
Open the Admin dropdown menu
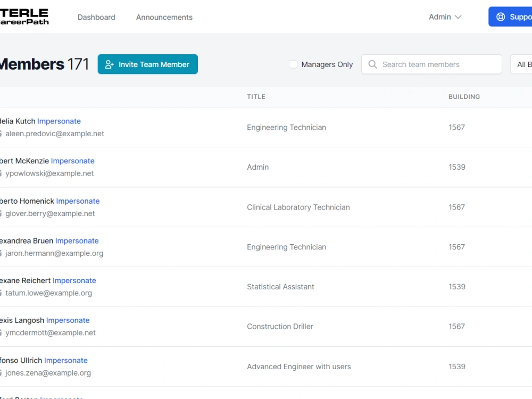point(445,17)
